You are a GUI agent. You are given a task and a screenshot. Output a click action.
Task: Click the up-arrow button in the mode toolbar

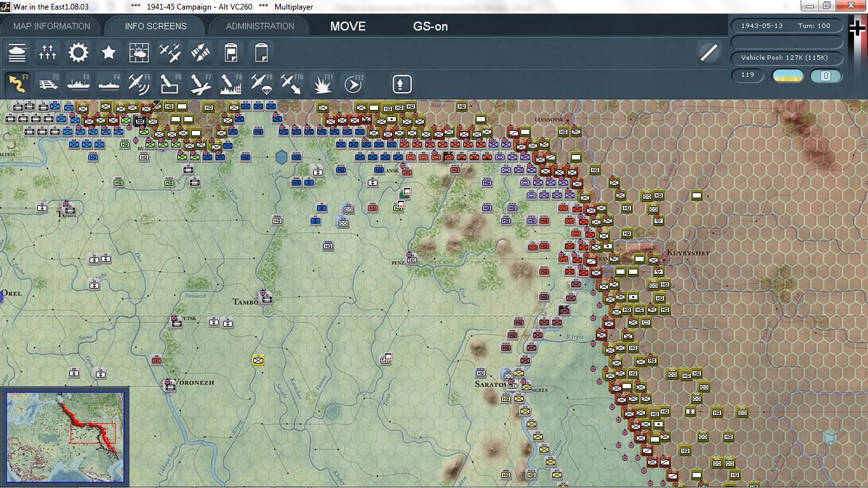[402, 84]
